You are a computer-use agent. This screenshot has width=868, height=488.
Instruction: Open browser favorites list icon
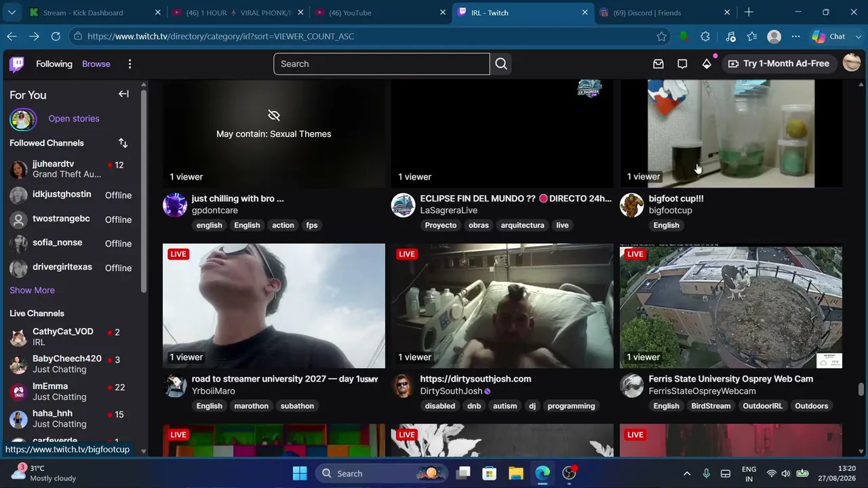click(x=752, y=37)
